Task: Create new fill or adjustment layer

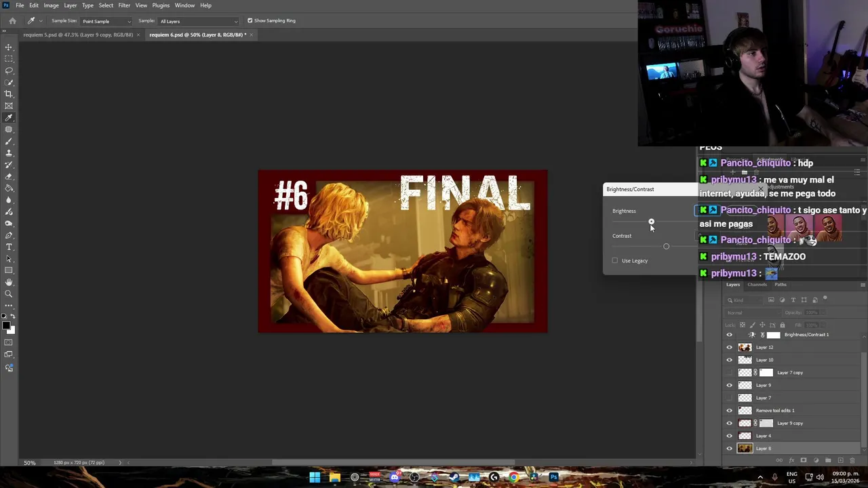Action: click(816, 460)
